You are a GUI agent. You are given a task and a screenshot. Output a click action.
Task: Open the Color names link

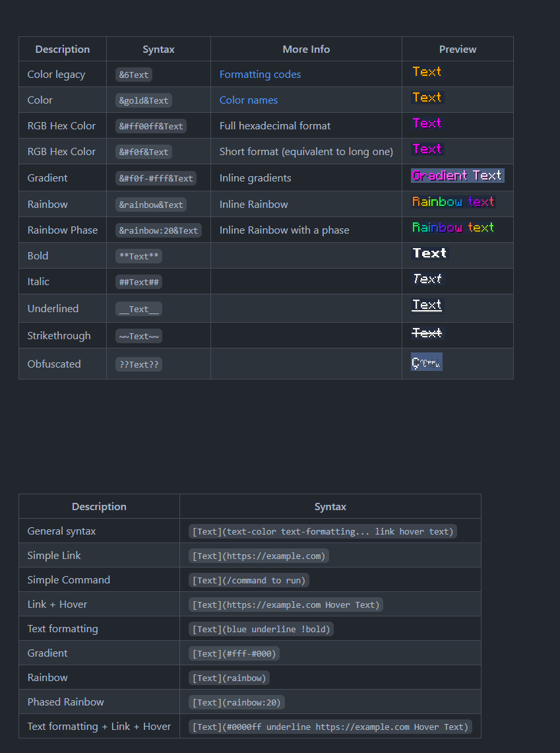coord(249,100)
